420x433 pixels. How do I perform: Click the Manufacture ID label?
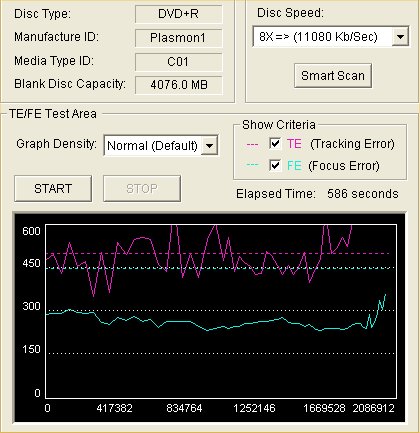click(x=56, y=37)
